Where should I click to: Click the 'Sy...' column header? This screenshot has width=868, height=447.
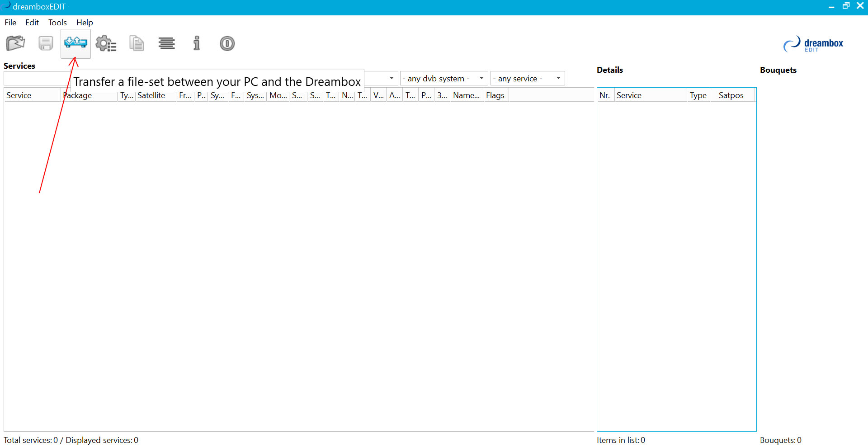(x=217, y=95)
